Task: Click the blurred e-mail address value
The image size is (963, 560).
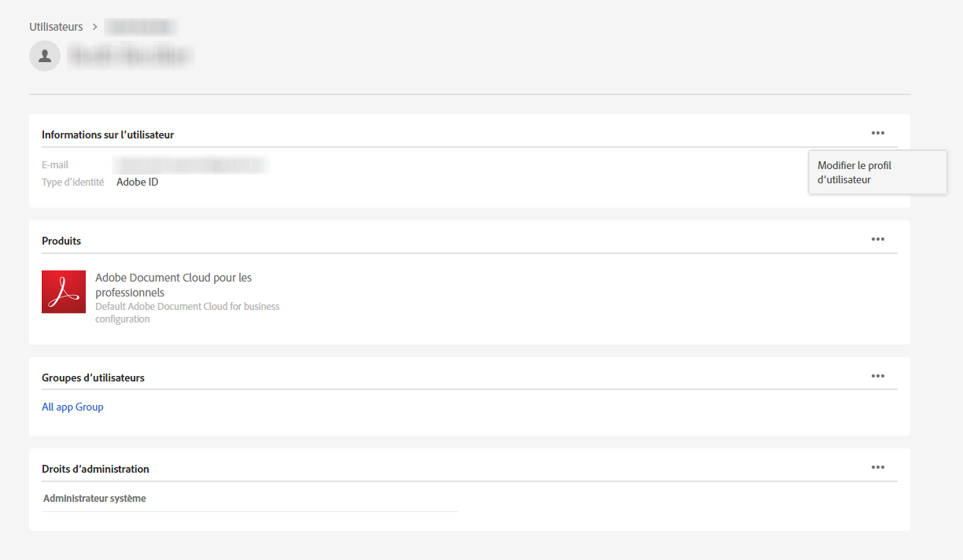Action: (x=190, y=165)
